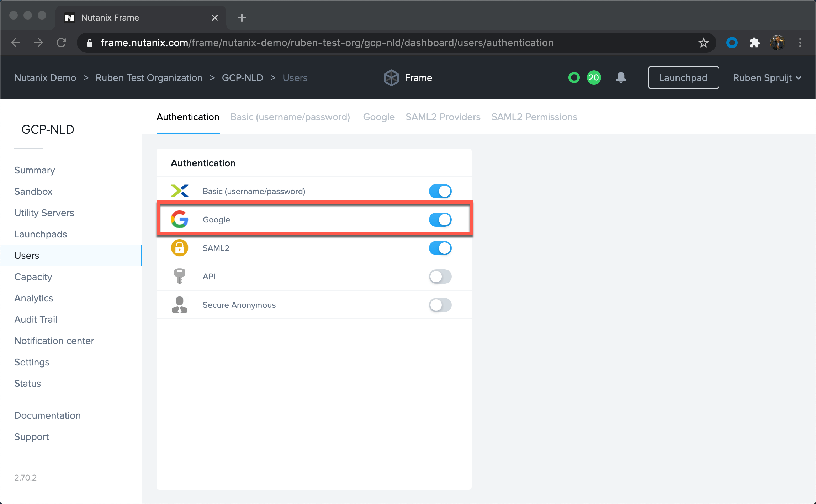Open the SAML2 Permissions tab
The width and height of the screenshot is (816, 504).
(x=534, y=117)
